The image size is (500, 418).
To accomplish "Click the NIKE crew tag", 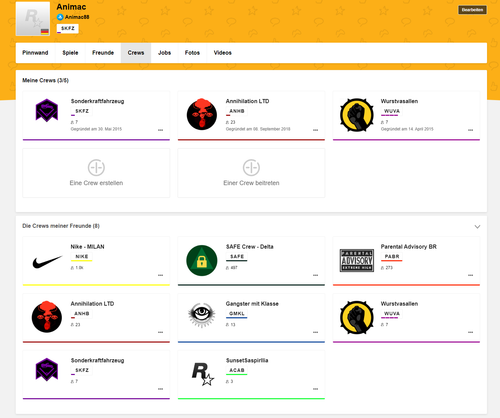I will [x=82, y=257].
